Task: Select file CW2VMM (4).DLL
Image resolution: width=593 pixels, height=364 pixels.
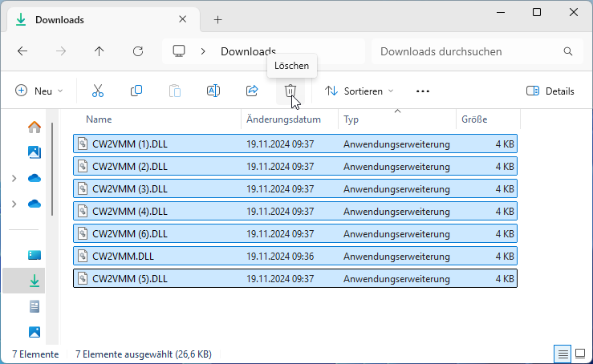Action: (x=295, y=212)
